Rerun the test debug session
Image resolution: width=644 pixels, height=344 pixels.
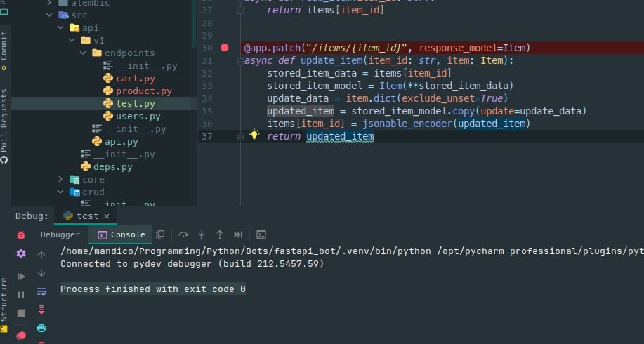(21, 235)
